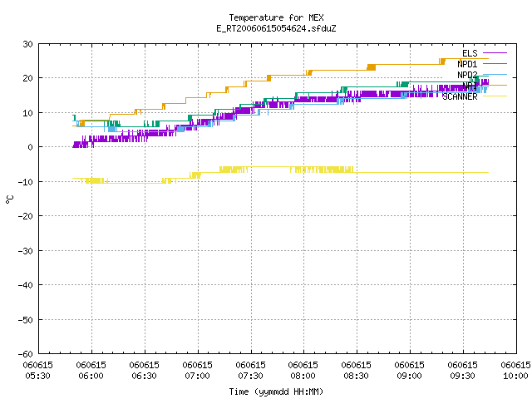Click the x-axis tick label 060615 09:30

[462, 371]
